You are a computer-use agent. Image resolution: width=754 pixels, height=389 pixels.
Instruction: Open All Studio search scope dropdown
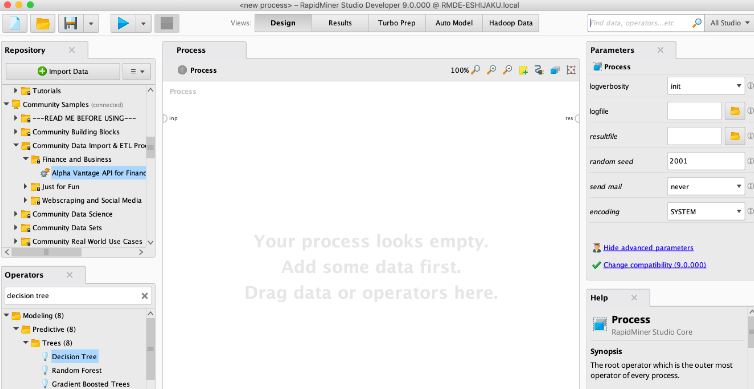(729, 23)
